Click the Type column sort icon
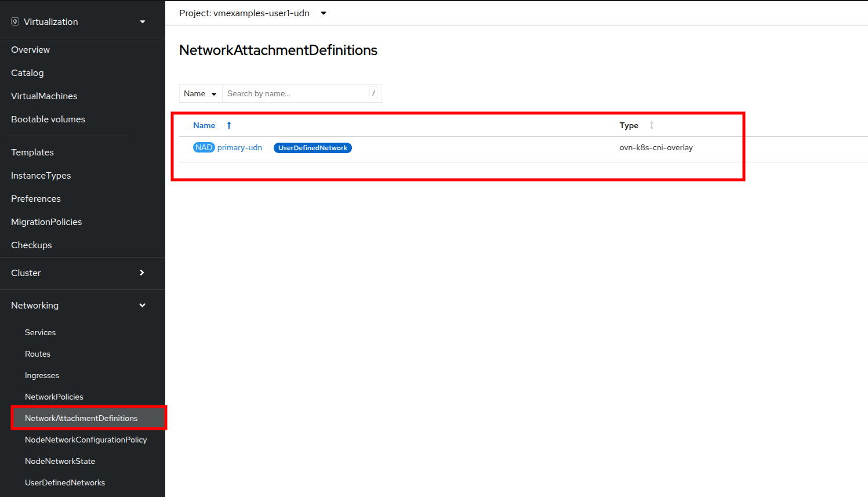The image size is (868, 497). tap(652, 125)
